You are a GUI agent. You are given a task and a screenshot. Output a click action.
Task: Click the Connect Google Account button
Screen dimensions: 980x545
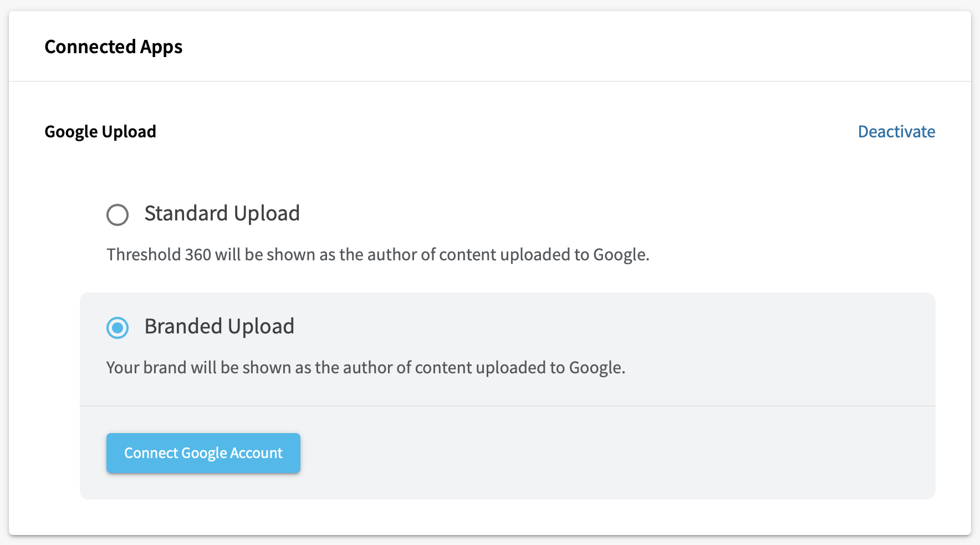point(203,453)
